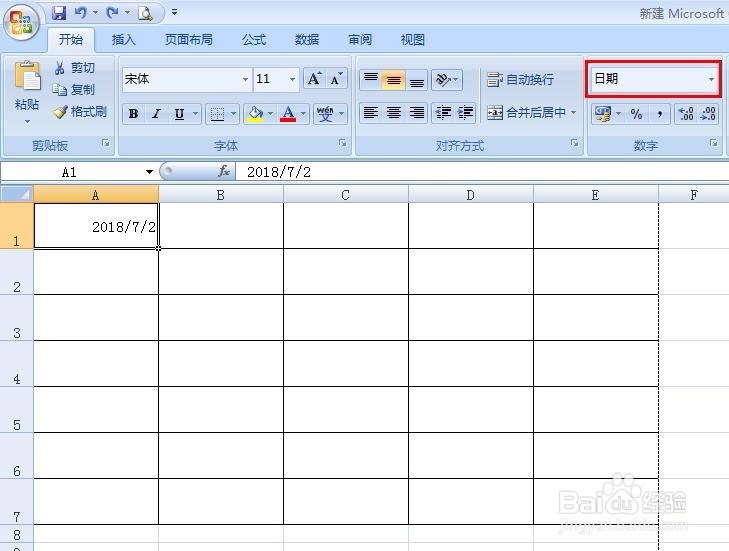
Task: Toggle italic formatting
Action: [x=156, y=113]
